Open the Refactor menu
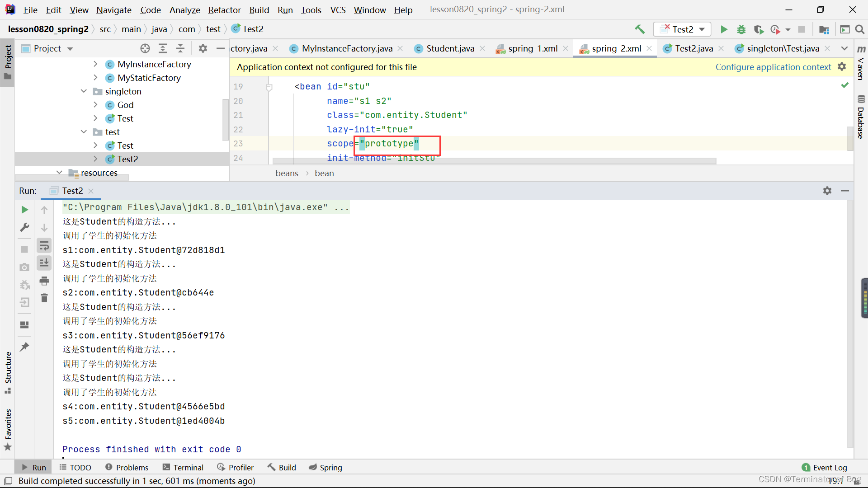The width and height of the screenshot is (868, 488). (x=224, y=9)
